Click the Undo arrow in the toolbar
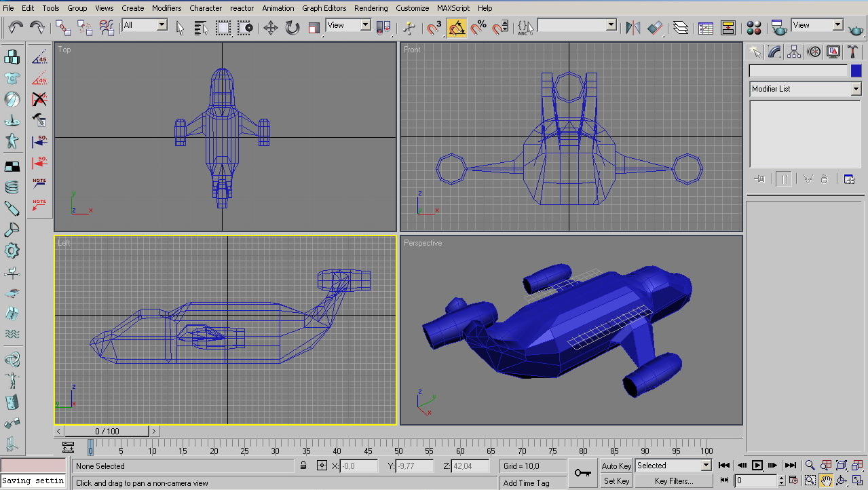Viewport: 868px width, 490px height. coord(16,27)
